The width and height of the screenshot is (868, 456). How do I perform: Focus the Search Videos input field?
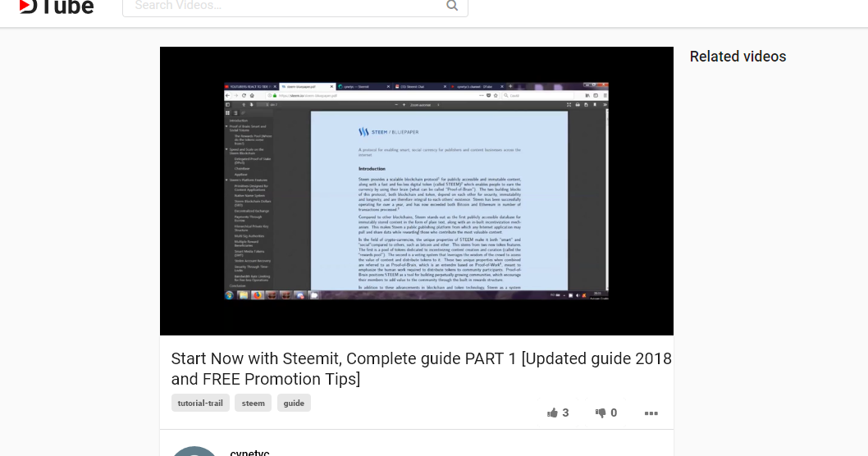click(x=295, y=7)
